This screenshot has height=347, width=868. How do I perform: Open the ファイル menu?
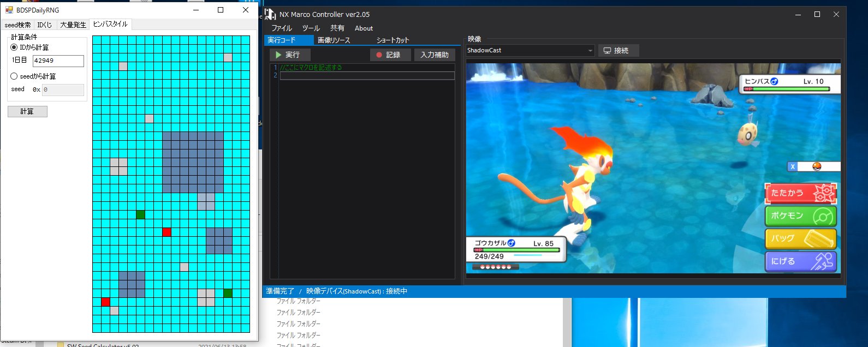click(282, 28)
